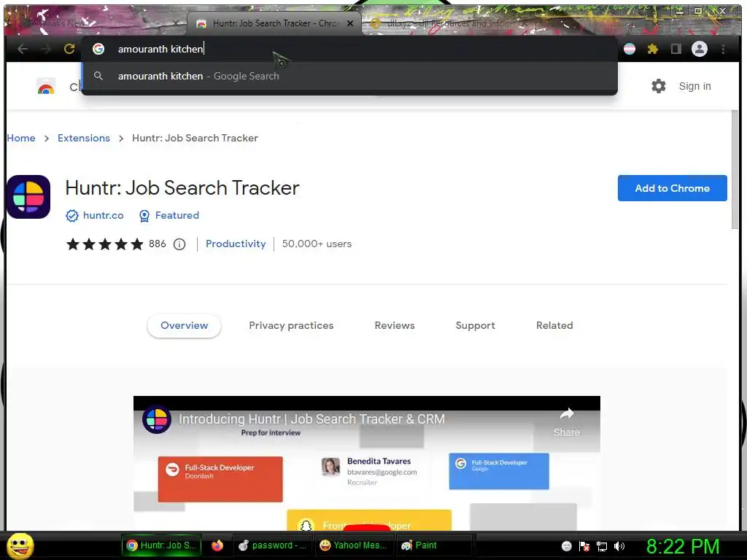Go back with the browser back arrow
The height and width of the screenshot is (560, 747).
tap(23, 49)
